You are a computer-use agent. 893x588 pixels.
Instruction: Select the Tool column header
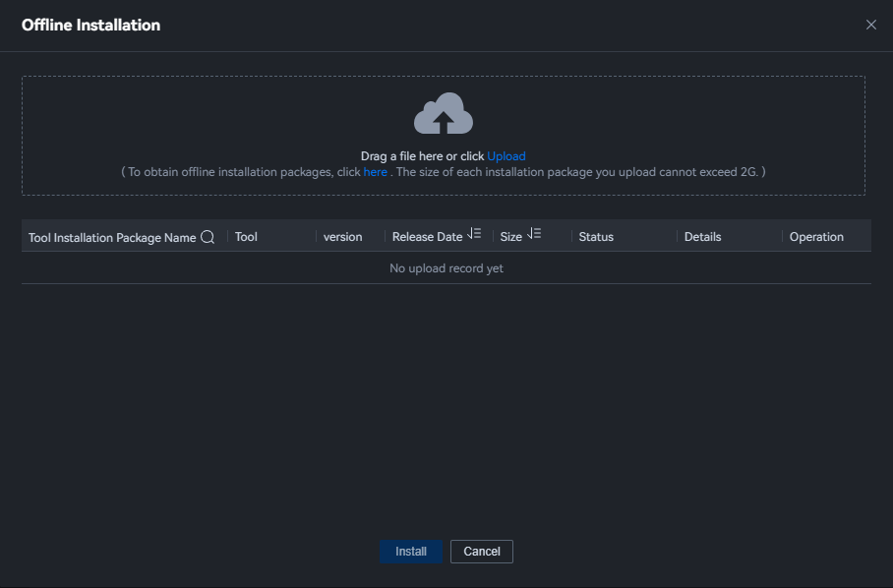[246, 237]
